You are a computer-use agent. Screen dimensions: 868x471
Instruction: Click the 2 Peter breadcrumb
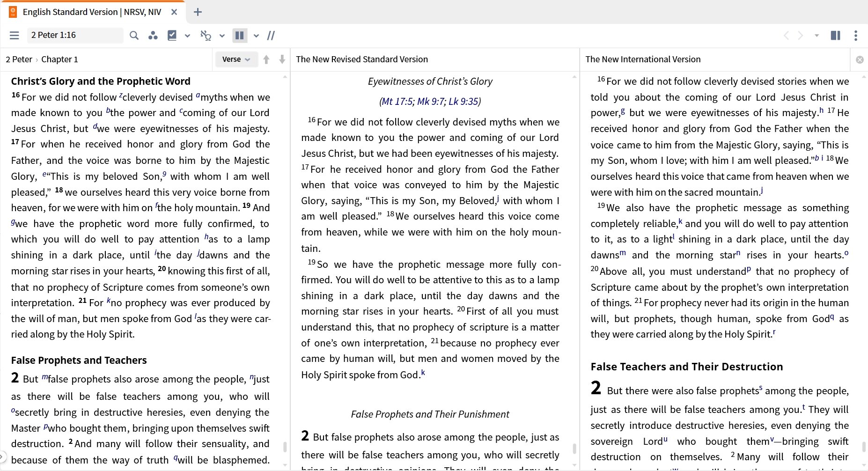19,59
